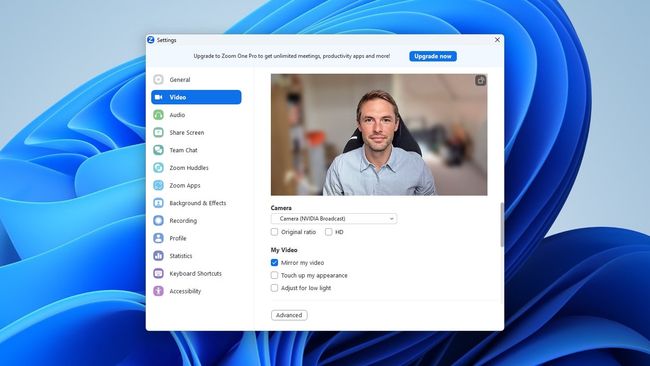The width and height of the screenshot is (650, 366).
Task: Enable Touch up my appearance
Action: tap(274, 275)
